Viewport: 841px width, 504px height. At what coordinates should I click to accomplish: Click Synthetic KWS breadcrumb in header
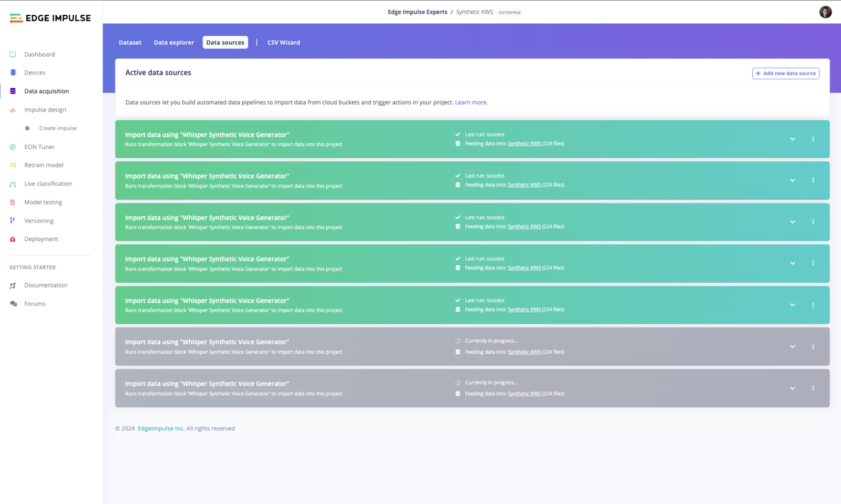[x=474, y=12]
